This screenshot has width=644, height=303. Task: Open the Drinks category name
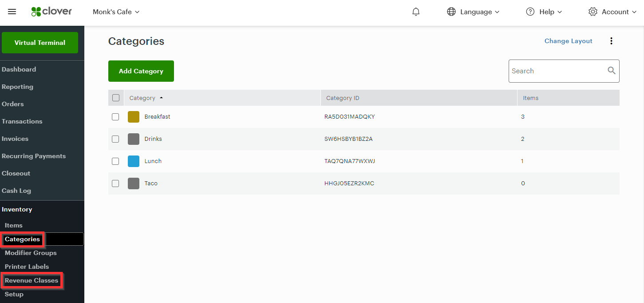click(x=153, y=139)
